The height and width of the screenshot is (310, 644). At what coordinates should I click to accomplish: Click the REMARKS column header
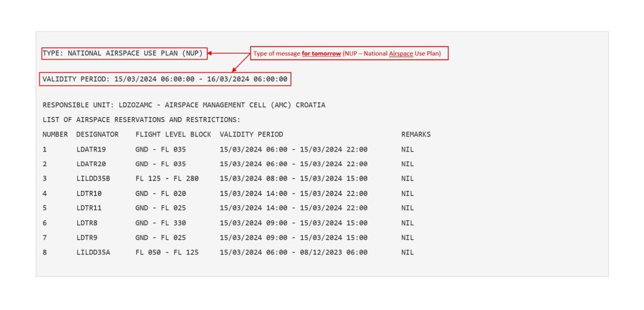point(416,135)
